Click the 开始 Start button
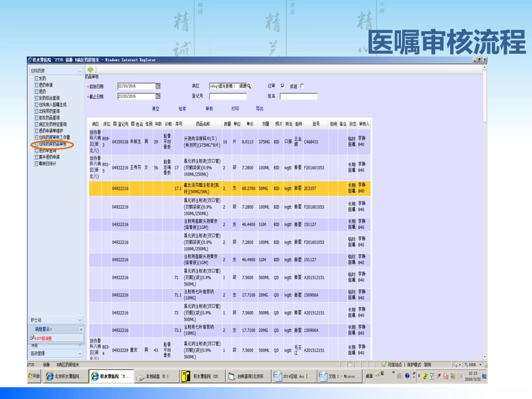The height and width of the screenshot is (399, 532). tap(34, 376)
